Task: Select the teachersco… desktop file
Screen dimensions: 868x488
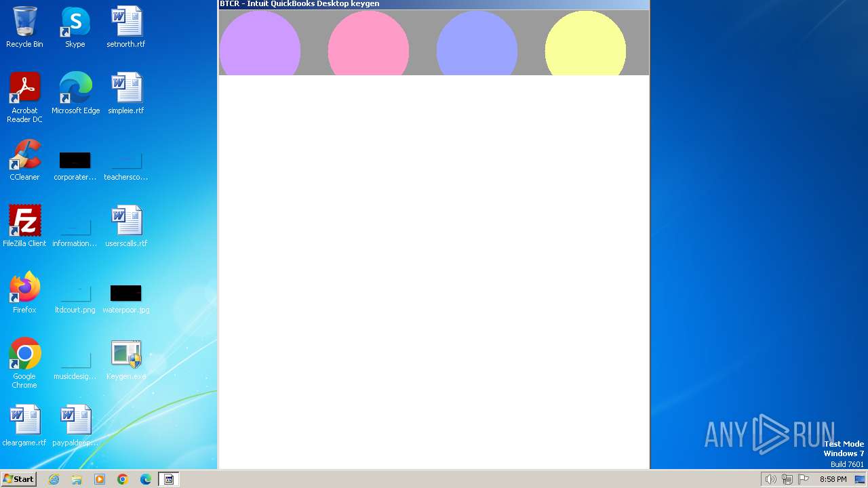Action: pyautogui.click(x=126, y=165)
